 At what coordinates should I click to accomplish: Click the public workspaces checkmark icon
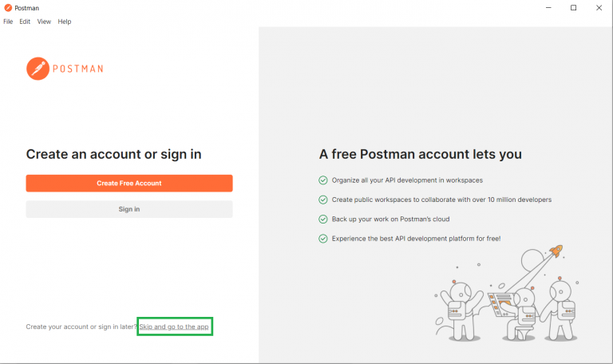click(x=323, y=200)
